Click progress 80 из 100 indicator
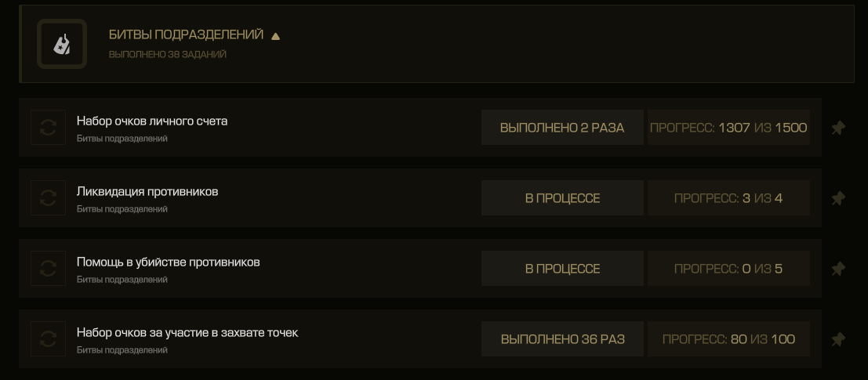Viewport: 868px width, 380px height. [728, 339]
